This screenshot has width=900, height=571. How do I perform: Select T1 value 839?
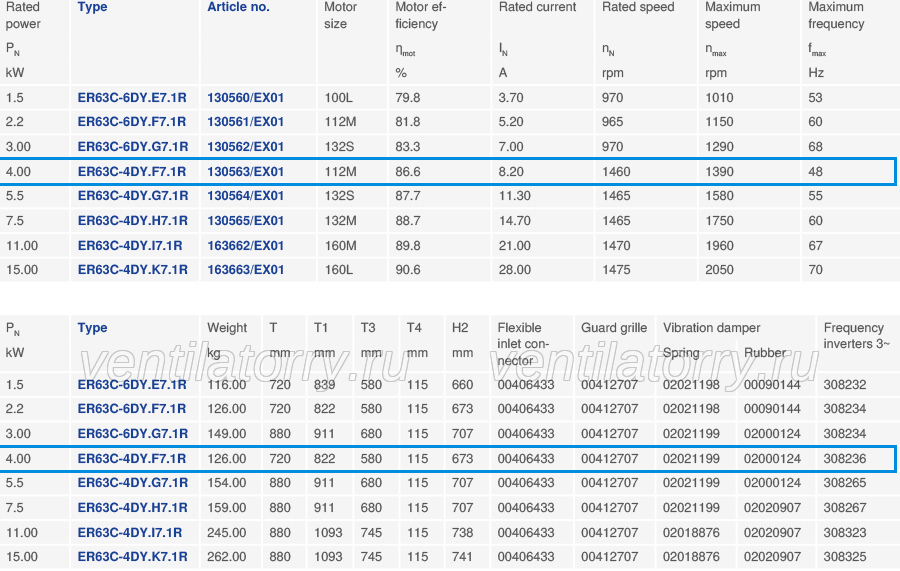tap(324, 384)
